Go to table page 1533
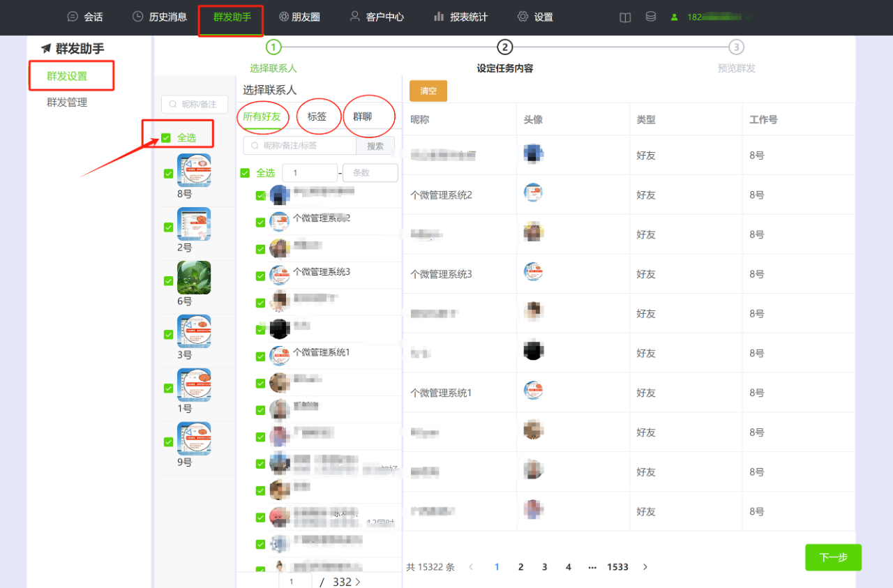This screenshot has width=893, height=588. 618,567
